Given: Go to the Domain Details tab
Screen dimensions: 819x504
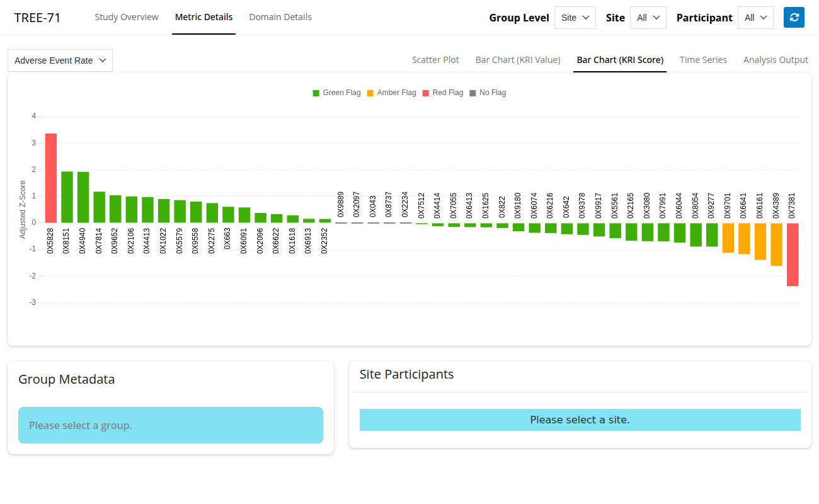Looking at the screenshot, I should point(280,17).
